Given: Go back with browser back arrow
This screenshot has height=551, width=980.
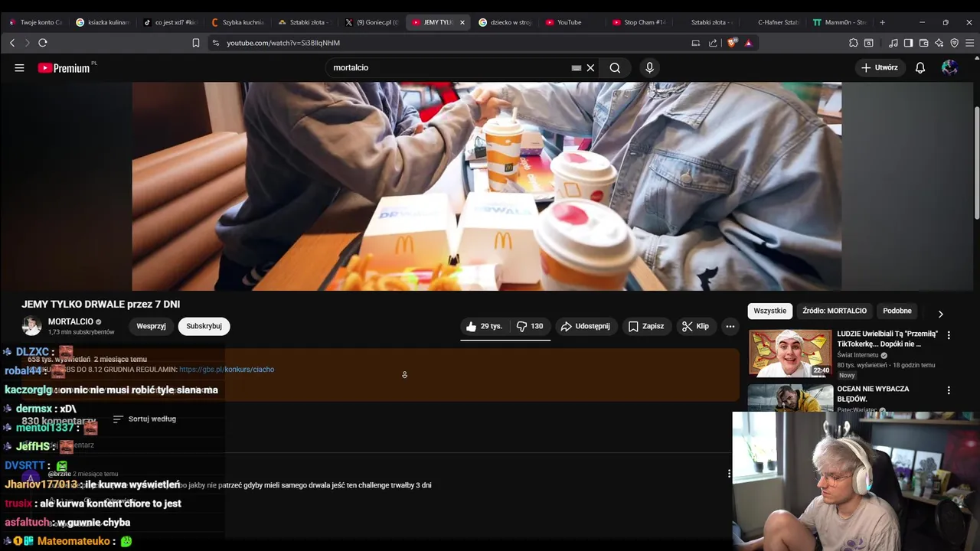Looking at the screenshot, I should click(12, 43).
